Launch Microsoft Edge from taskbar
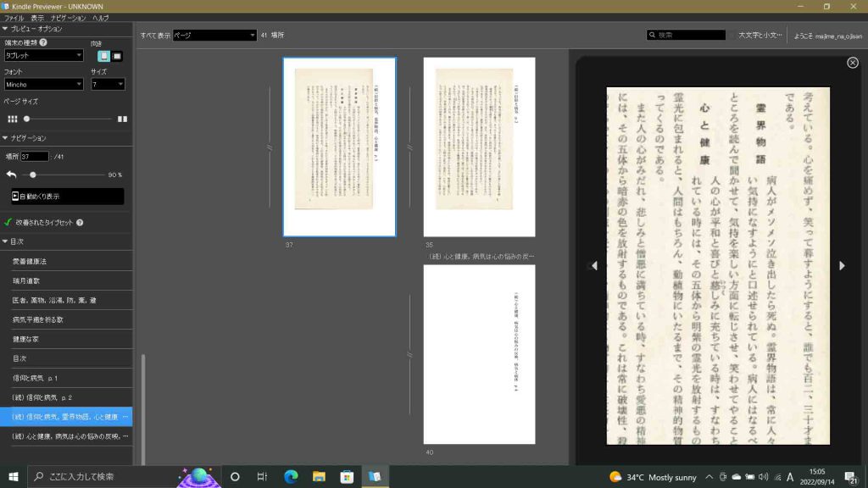This screenshot has height=488, width=868. 291,476
